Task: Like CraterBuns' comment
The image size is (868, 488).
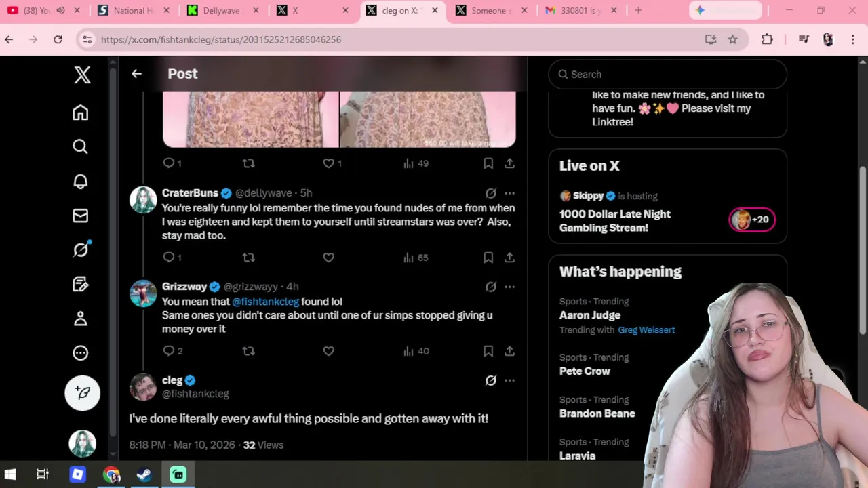Action: 328,258
